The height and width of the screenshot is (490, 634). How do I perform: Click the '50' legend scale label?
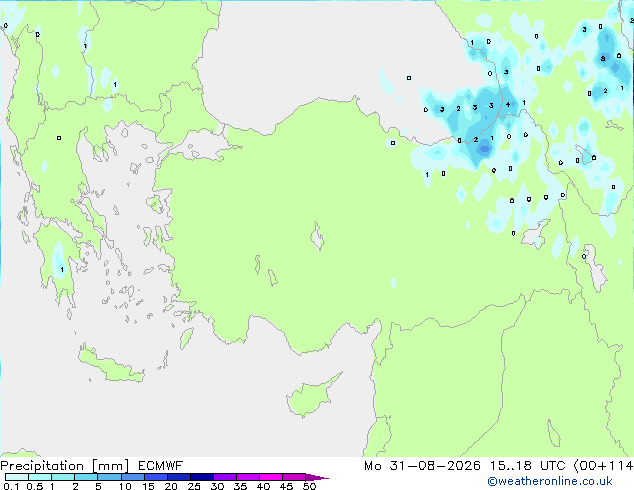tap(309, 486)
